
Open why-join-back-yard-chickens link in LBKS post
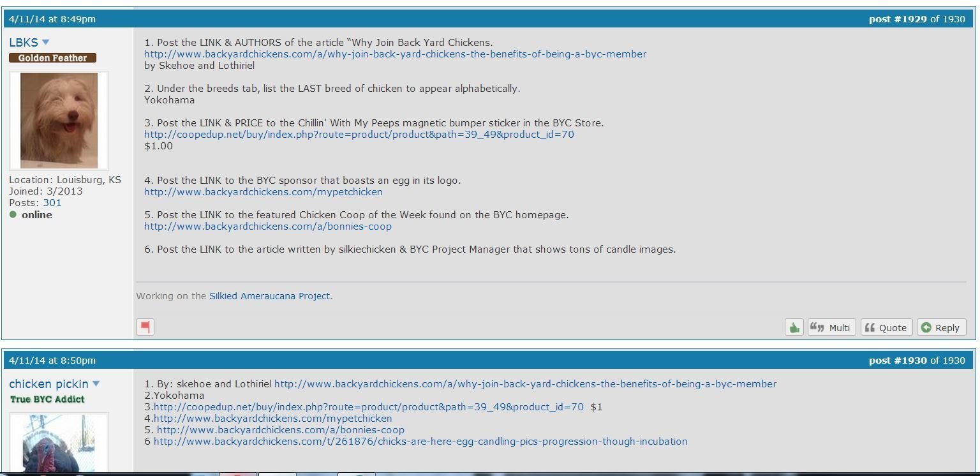[x=395, y=54]
